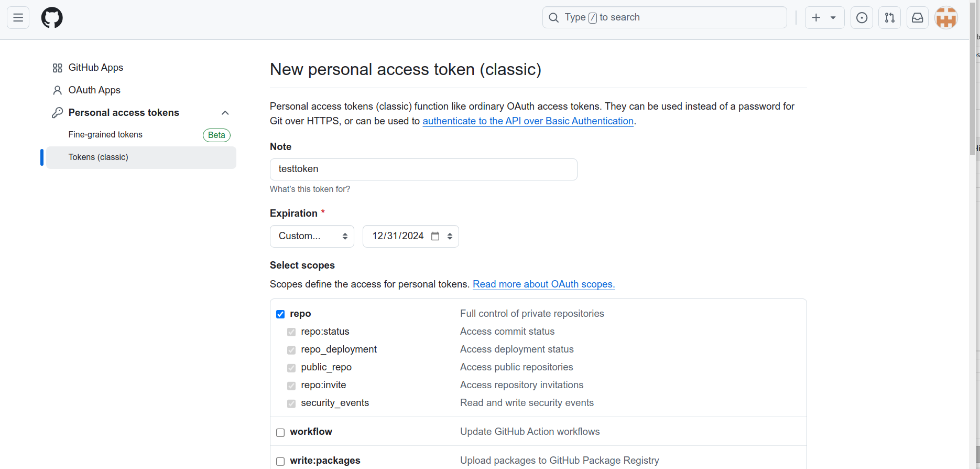Open the create-new dropdown arrow
980x469 pixels.
[833, 18]
